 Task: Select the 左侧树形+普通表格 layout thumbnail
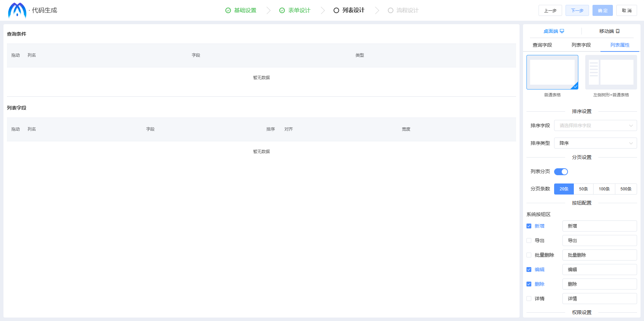(611, 72)
